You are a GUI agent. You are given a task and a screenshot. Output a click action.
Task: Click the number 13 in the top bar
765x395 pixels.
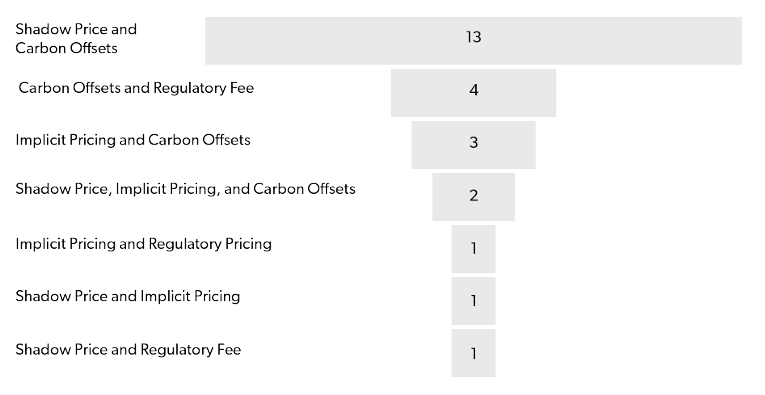coord(473,37)
